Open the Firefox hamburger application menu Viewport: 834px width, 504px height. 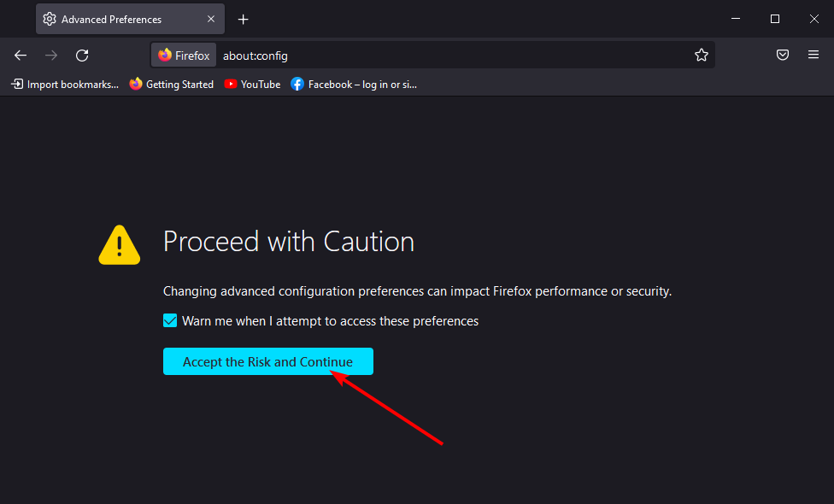(x=813, y=55)
